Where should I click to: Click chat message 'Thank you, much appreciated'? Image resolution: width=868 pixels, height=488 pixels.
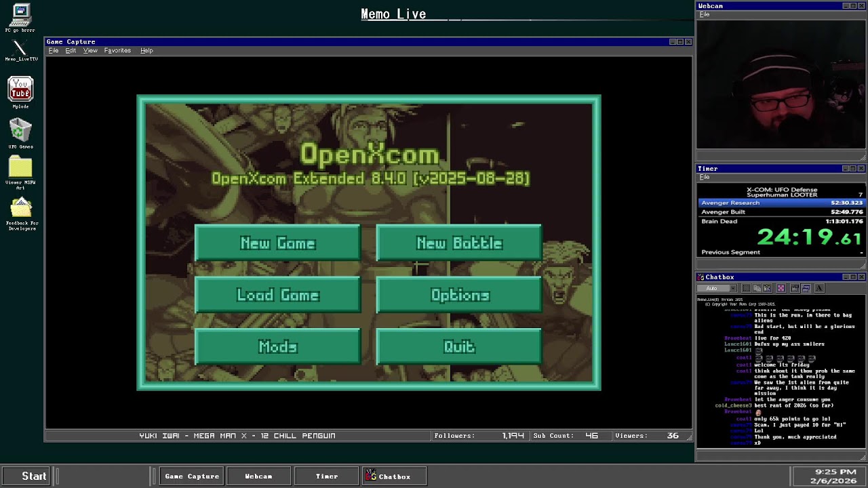[795, 437]
